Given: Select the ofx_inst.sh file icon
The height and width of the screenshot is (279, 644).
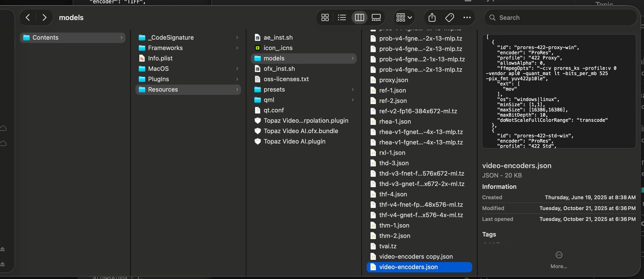Looking at the screenshot, I should 257,69.
